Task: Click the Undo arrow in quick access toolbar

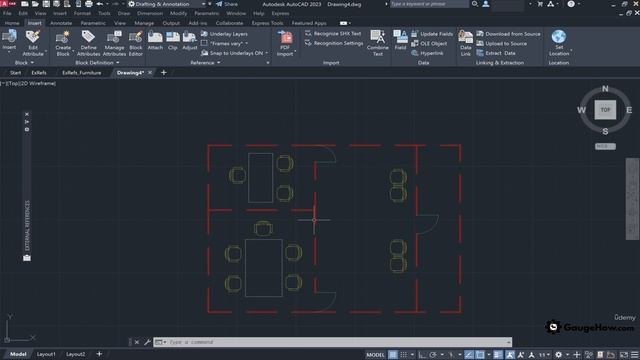Action: [100, 4]
